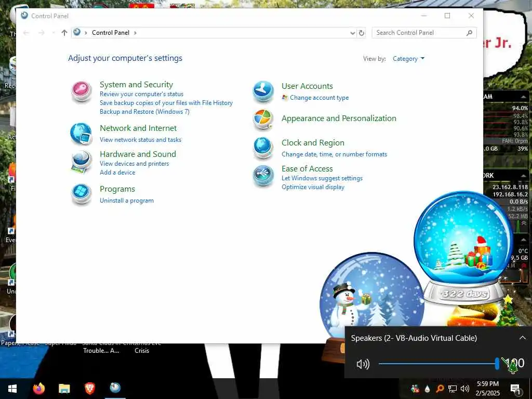Click Change account type link
532x399 pixels.
320,98
